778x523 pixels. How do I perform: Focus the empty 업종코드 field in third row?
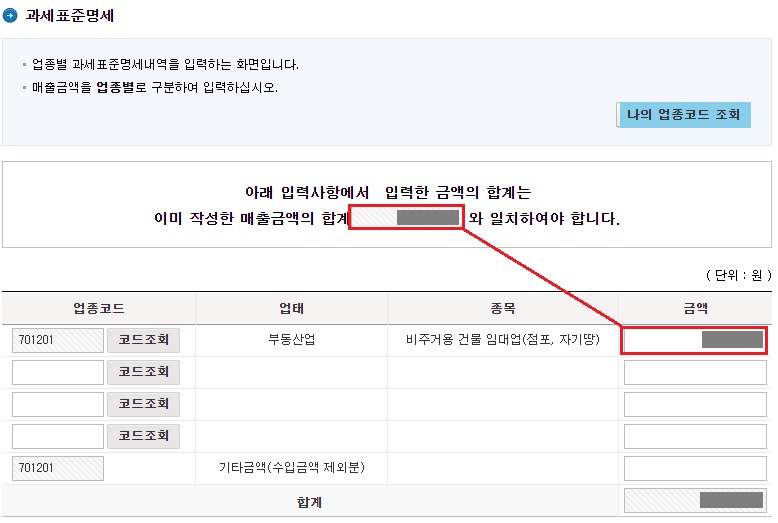point(58,404)
